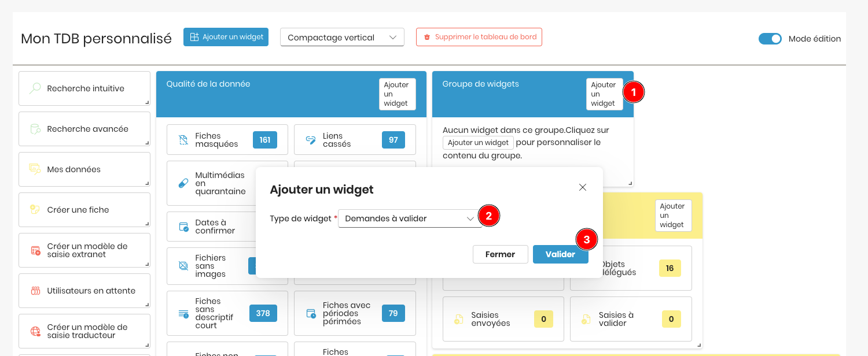
Task: Click the '97' badge on Liens cassés
Action: pyautogui.click(x=393, y=140)
